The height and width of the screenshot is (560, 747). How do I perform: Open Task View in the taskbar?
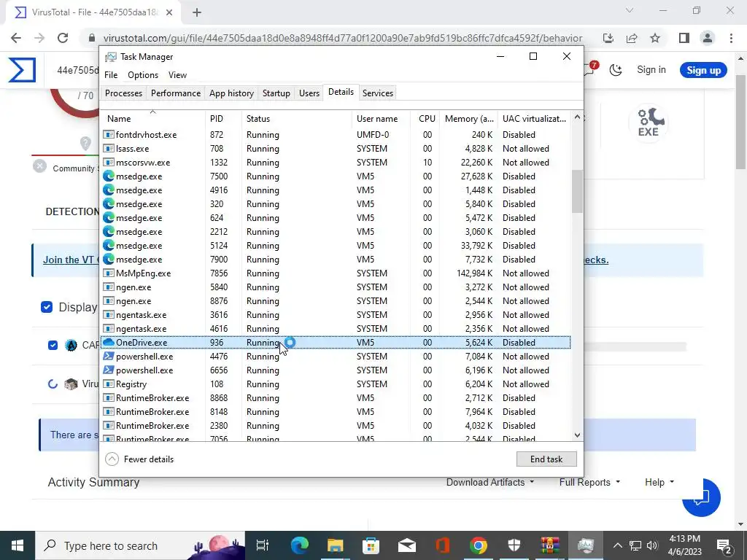[x=263, y=545]
